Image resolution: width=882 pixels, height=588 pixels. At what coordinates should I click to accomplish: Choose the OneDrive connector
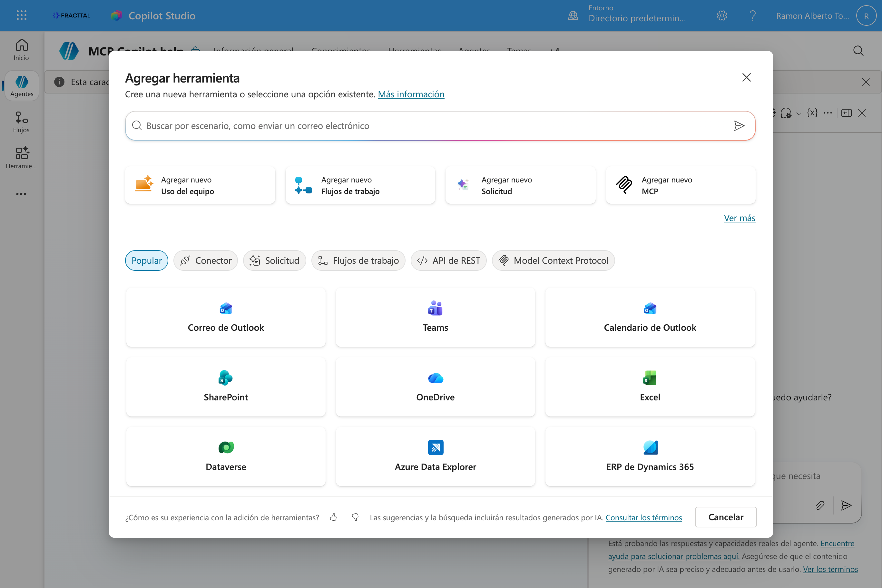(436, 387)
